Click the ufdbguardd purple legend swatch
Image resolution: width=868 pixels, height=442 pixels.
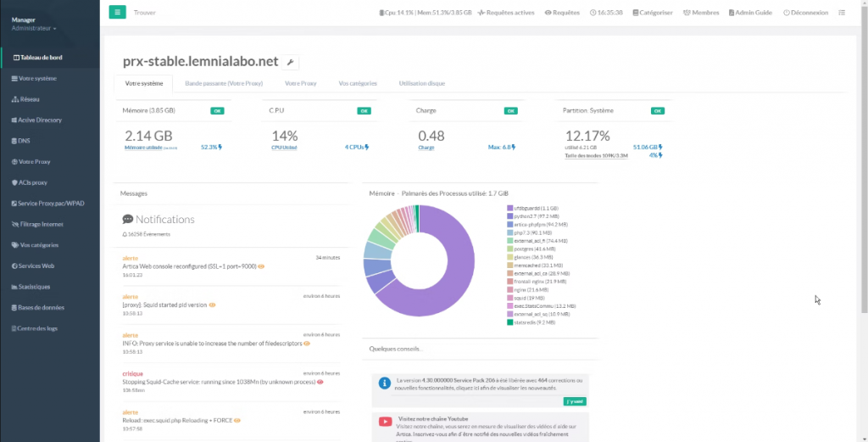click(509, 208)
